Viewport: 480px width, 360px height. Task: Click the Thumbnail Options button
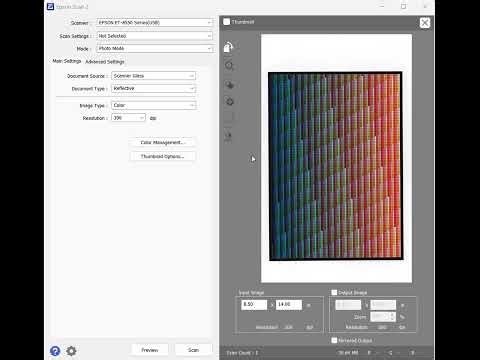(x=162, y=156)
